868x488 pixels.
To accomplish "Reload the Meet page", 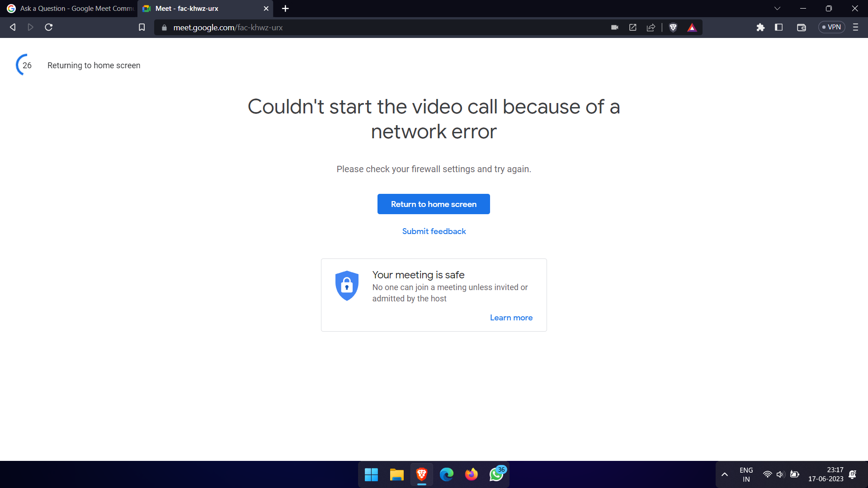I will pos(49,28).
